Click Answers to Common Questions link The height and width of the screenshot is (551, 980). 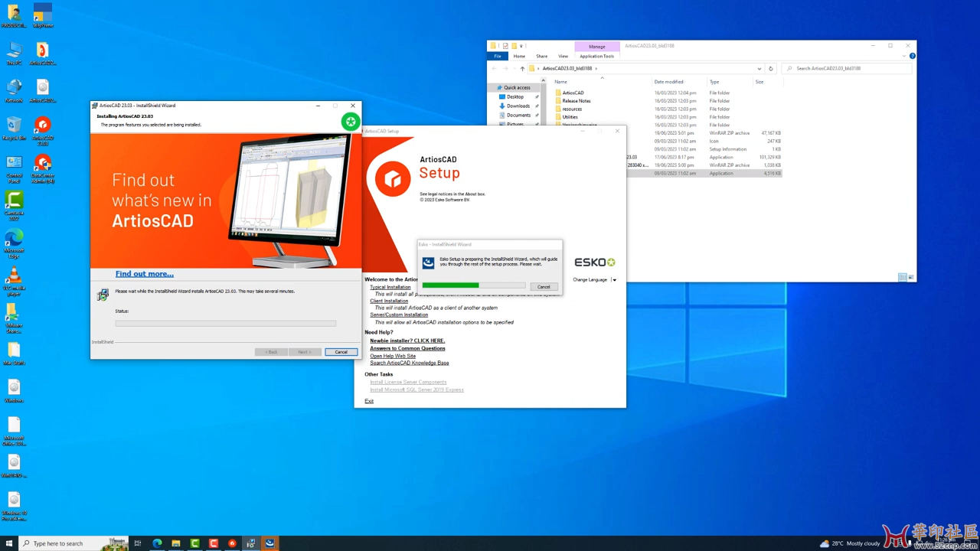407,348
